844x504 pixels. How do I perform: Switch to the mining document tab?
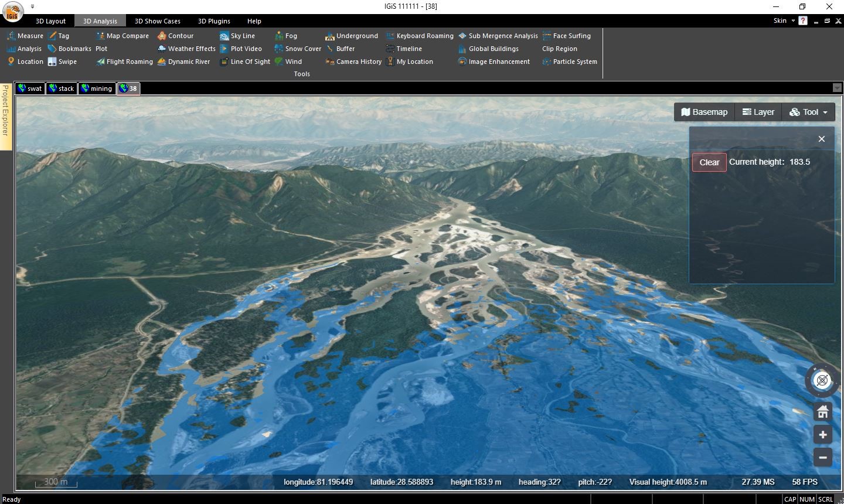tap(97, 88)
